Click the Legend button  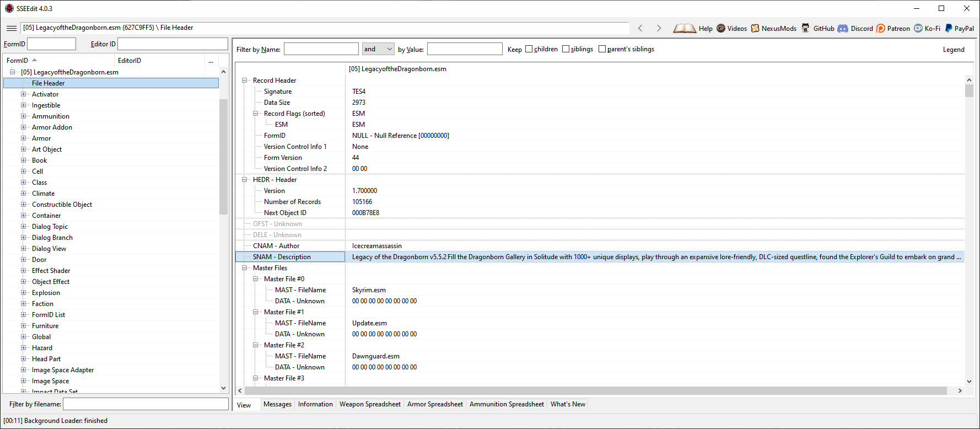pos(954,50)
